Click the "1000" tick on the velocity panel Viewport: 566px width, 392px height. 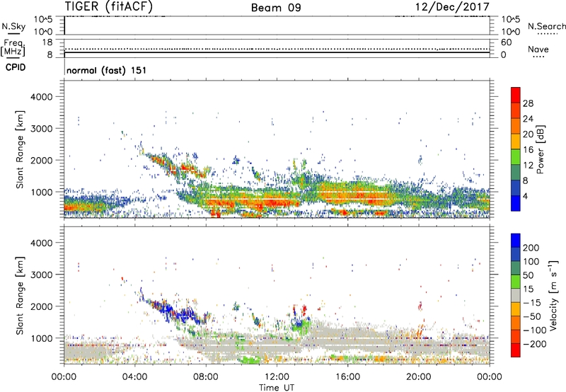pyautogui.click(x=42, y=338)
